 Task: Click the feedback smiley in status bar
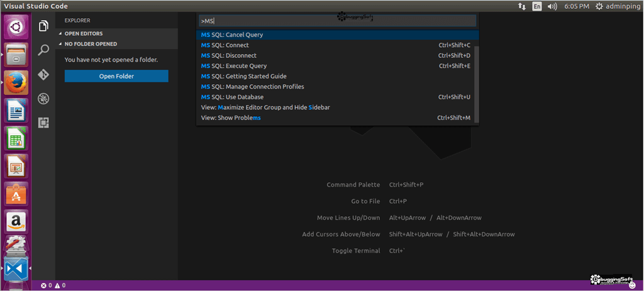tap(632, 285)
